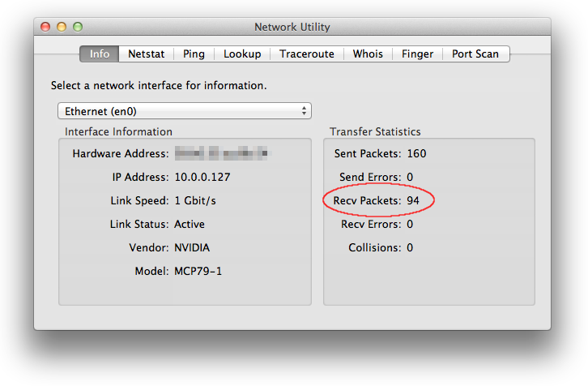Open the Whois tab
588x386 pixels.
pyautogui.click(x=368, y=54)
